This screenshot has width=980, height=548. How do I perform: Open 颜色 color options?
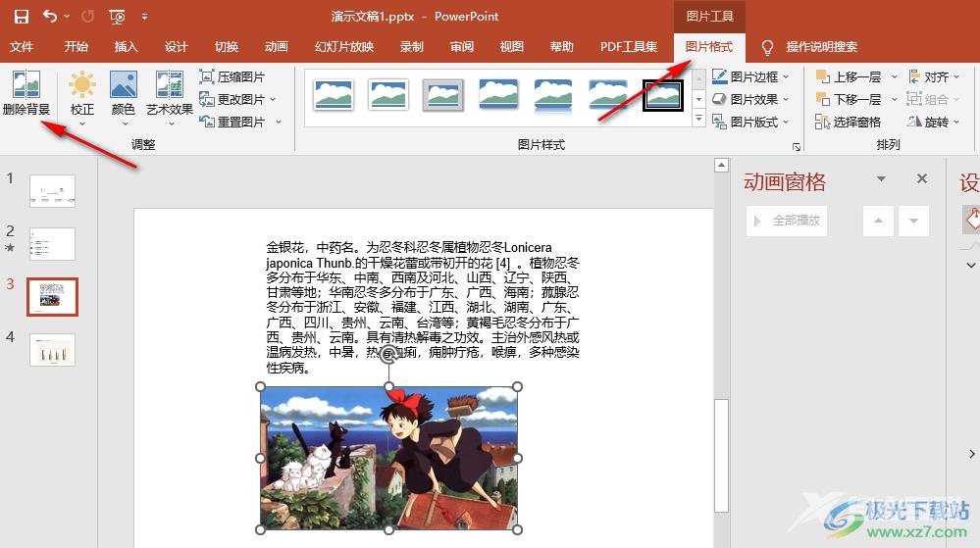point(124,97)
